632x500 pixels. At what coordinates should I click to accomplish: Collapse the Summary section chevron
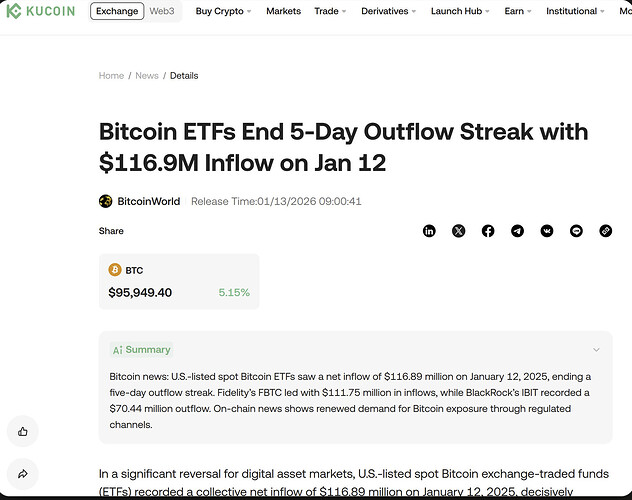(596, 350)
